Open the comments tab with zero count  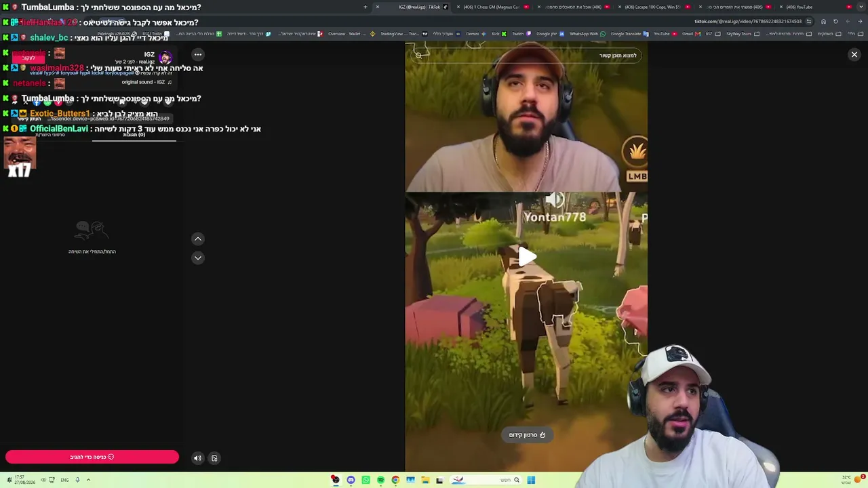tap(134, 135)
